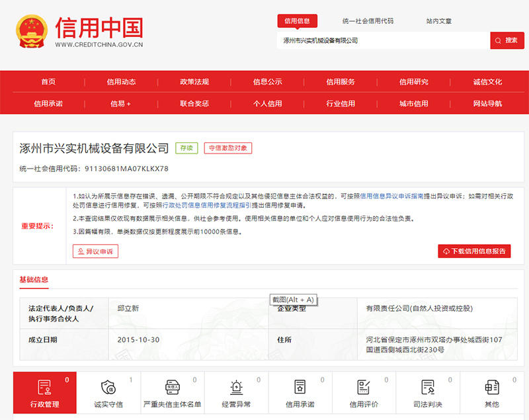This screenshot has height=420, width=529.
Task: Select the 信用承诺 document icon
Action: [300, 388]
